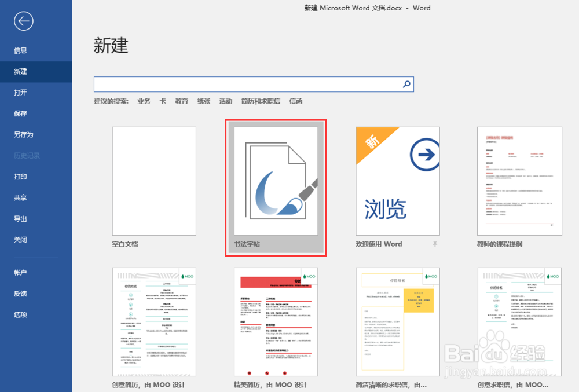
Task: Choose the 创意简历 MOO template
Action: pos(154,322)
